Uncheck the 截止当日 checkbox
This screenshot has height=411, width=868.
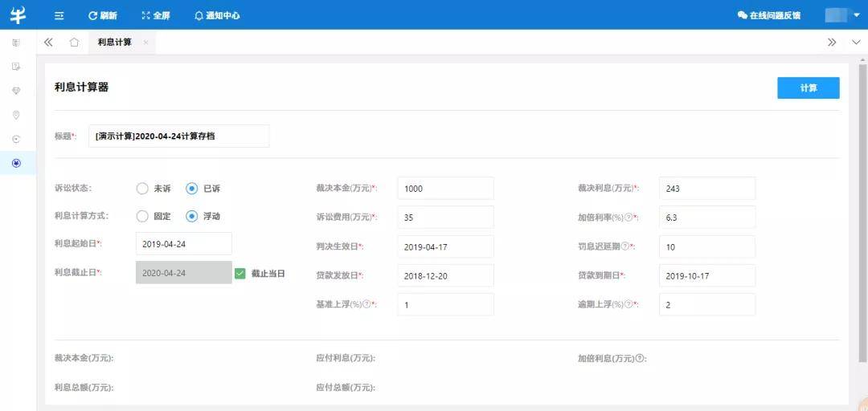click(240, 273)
